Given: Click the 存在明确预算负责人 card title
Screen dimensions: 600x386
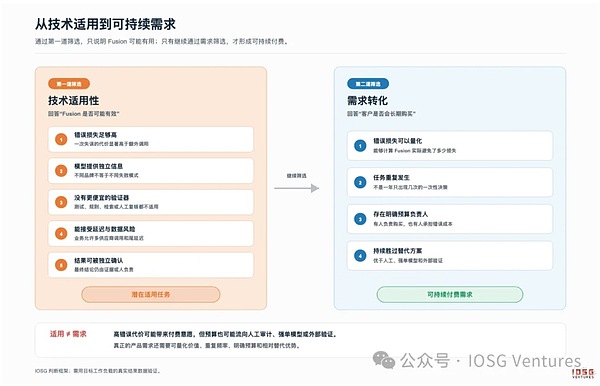Looking at the screenshot, I should (x=401, y=214).
